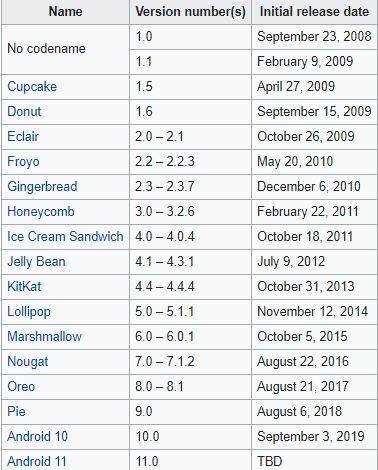Click the KitKat link
Screen dimensions: 378x470
pos(24,287)
